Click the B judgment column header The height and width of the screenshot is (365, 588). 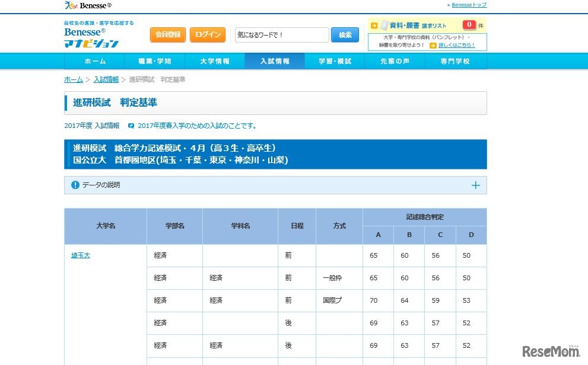(x=409, y=235)
